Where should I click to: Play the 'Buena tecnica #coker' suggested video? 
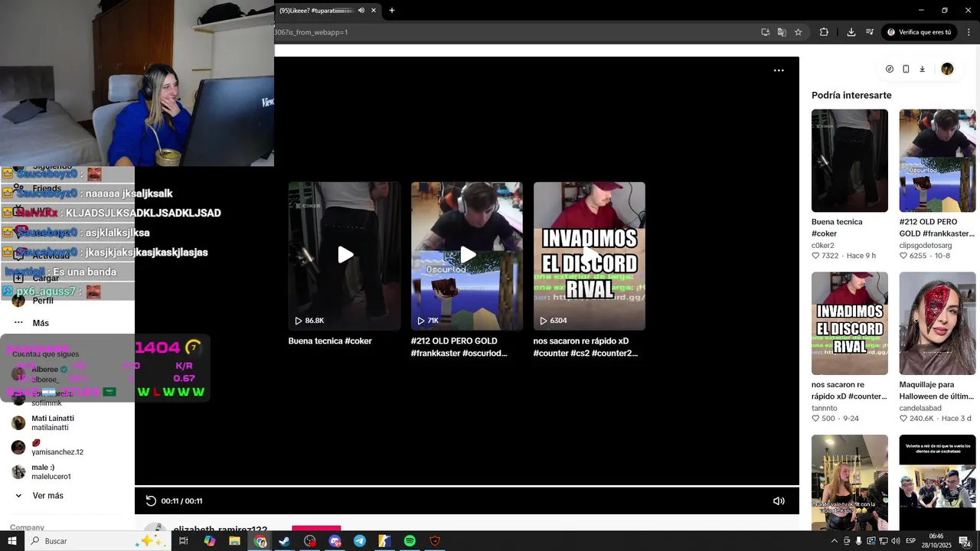coord(345,256)
